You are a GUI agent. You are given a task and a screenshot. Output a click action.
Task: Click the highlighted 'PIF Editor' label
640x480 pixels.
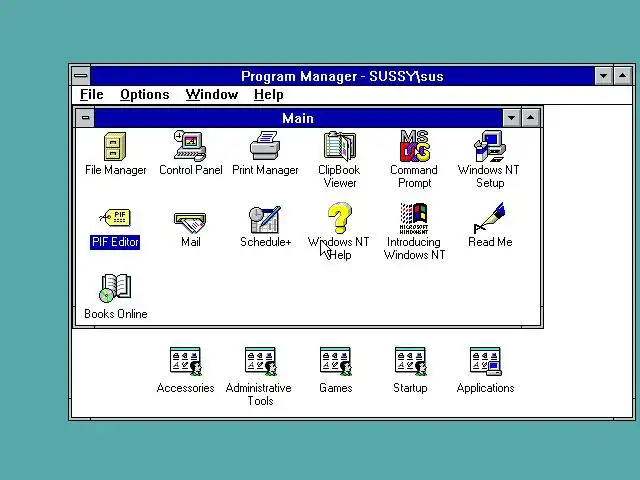(115, 242)
